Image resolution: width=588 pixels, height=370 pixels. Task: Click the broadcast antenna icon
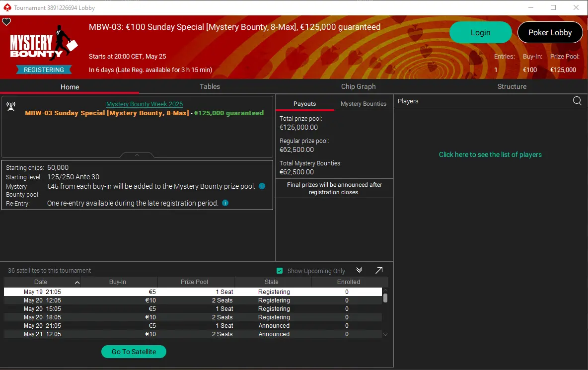tap(11, 106)
